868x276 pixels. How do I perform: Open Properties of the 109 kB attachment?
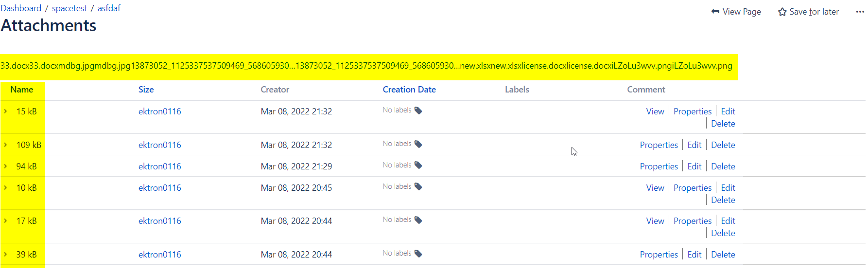tap(659, 145)
